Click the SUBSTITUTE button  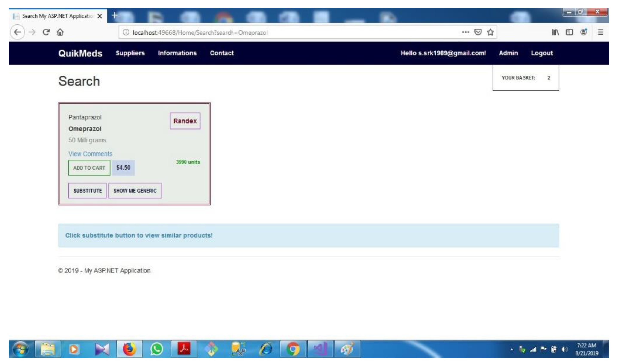click(x=88, y=191)
